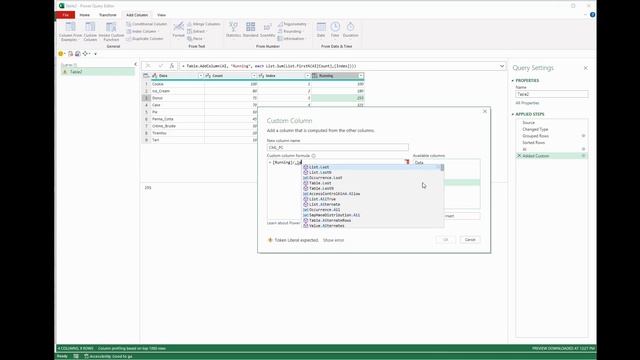Click smiley feedback icon in quick access toolbar
This screenshot has height=360, width=640.
(x=61, y=53)
